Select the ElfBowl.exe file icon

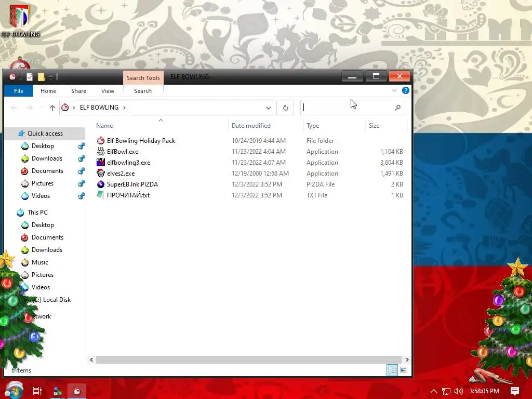coord(101,151)
